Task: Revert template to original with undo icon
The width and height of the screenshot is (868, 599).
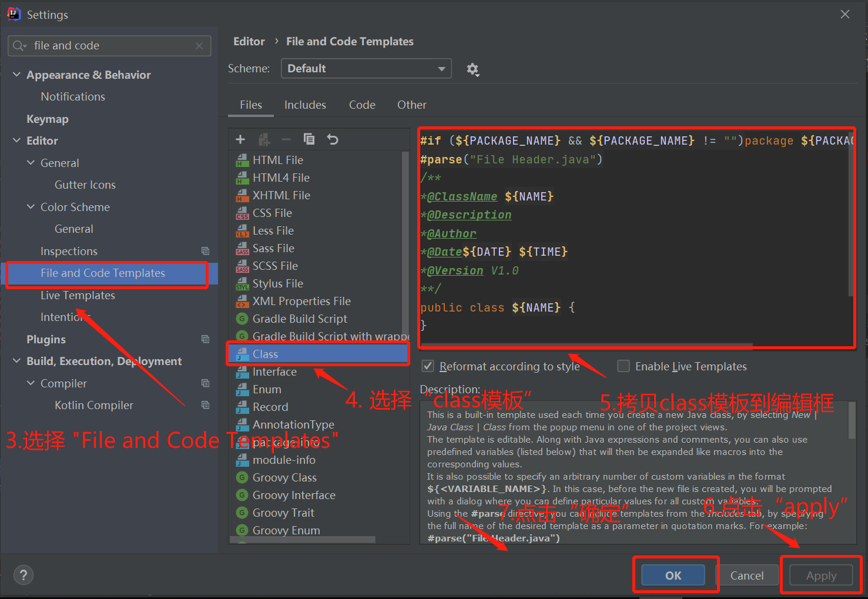Action: tap(333, 139)
